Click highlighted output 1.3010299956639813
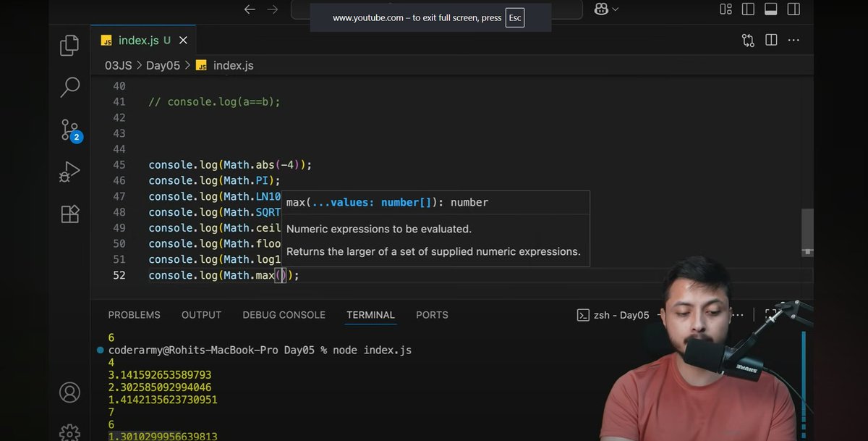The width and height of the screenshot is (868, 441). [163, 436]
